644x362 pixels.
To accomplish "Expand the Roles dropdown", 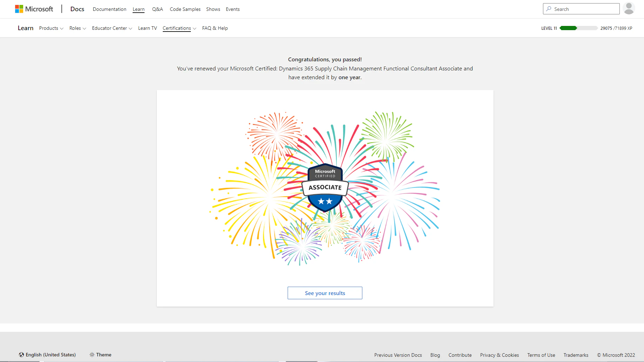I will 78,28.
